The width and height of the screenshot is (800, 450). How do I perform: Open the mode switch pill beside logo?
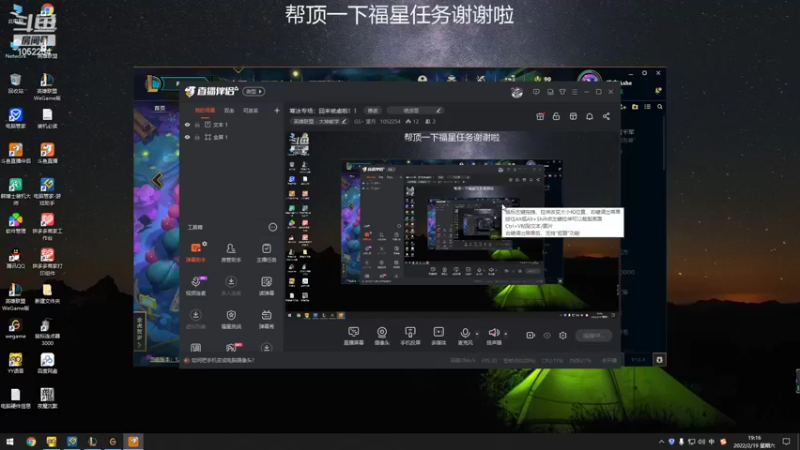[x=254, y=91]
